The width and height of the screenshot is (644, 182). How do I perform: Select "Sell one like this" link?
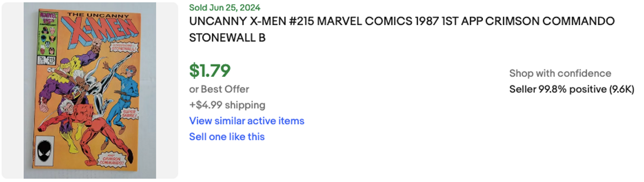(x=227, y=137)
